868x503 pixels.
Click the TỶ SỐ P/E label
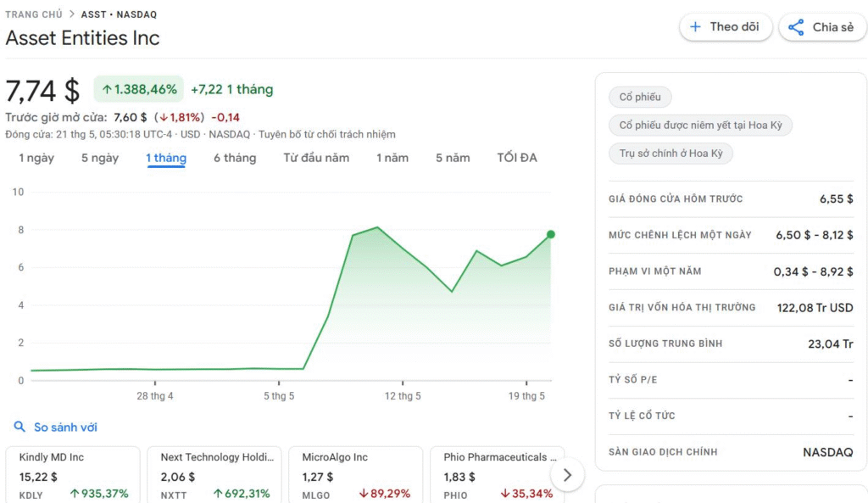(x=632, y=380)
